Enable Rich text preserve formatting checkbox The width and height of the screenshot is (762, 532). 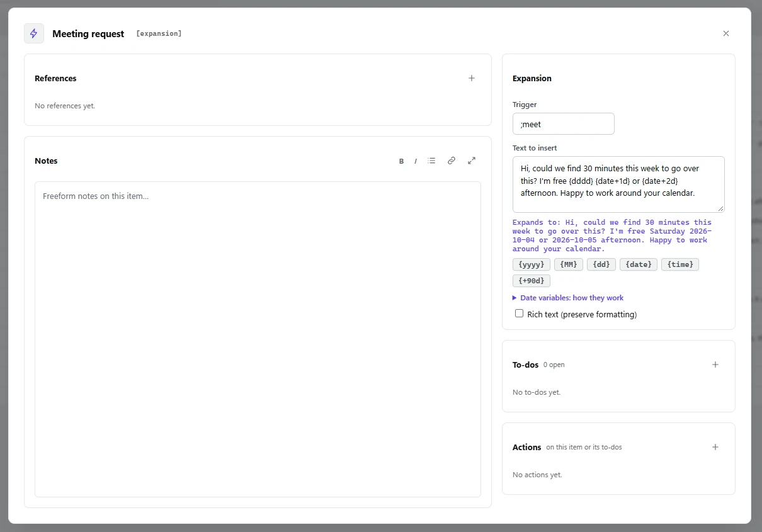point(520,314)
